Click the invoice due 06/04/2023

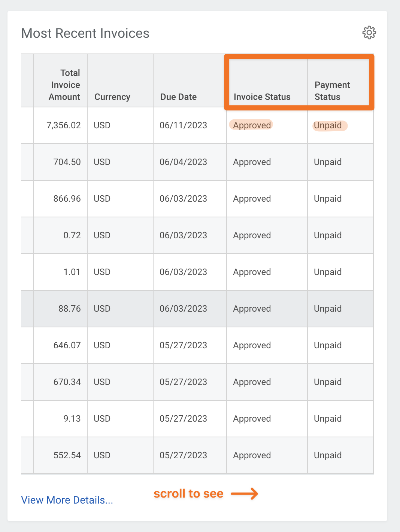coord(183,162)
